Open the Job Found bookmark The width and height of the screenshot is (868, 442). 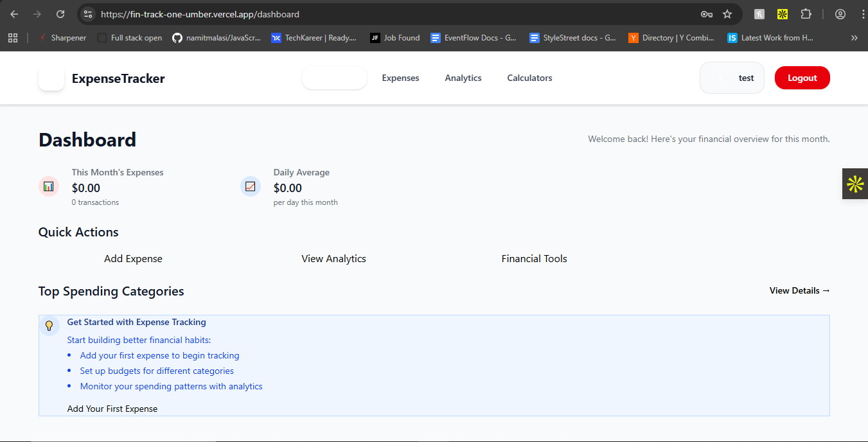tap(395, 38)
